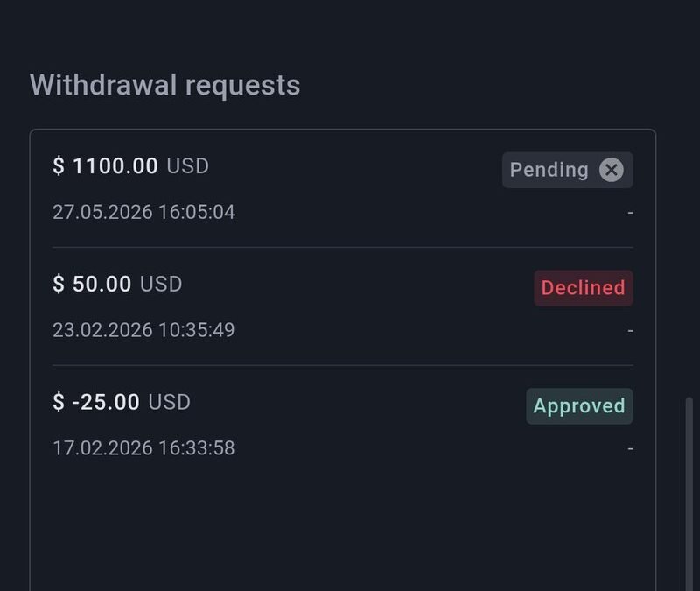This screenshot has height=591, width=700.
Task: Click USD label next to $-25.00
Action: point(169,402)
